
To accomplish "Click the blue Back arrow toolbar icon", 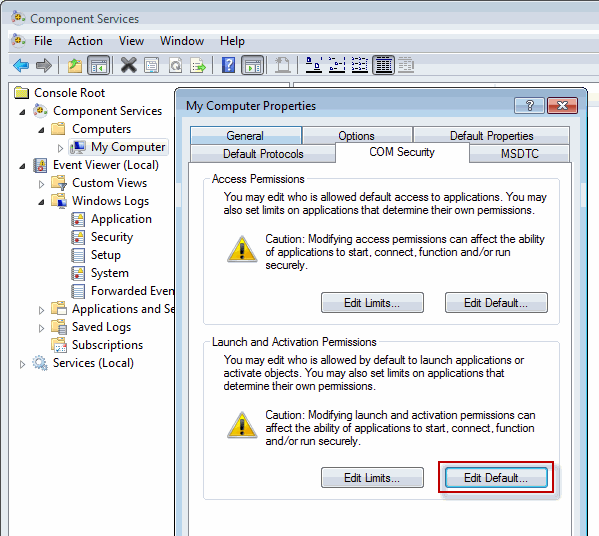I will [21, 65].
